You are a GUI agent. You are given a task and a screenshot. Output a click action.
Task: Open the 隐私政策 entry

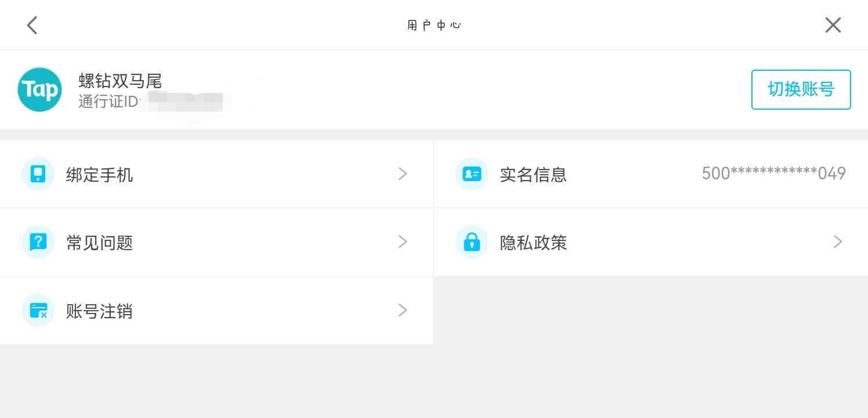point(651,242)
